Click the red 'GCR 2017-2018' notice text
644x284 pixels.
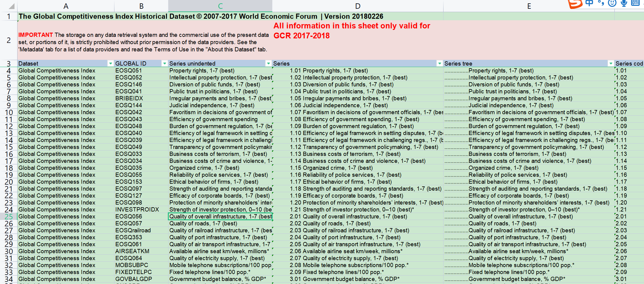302,36
